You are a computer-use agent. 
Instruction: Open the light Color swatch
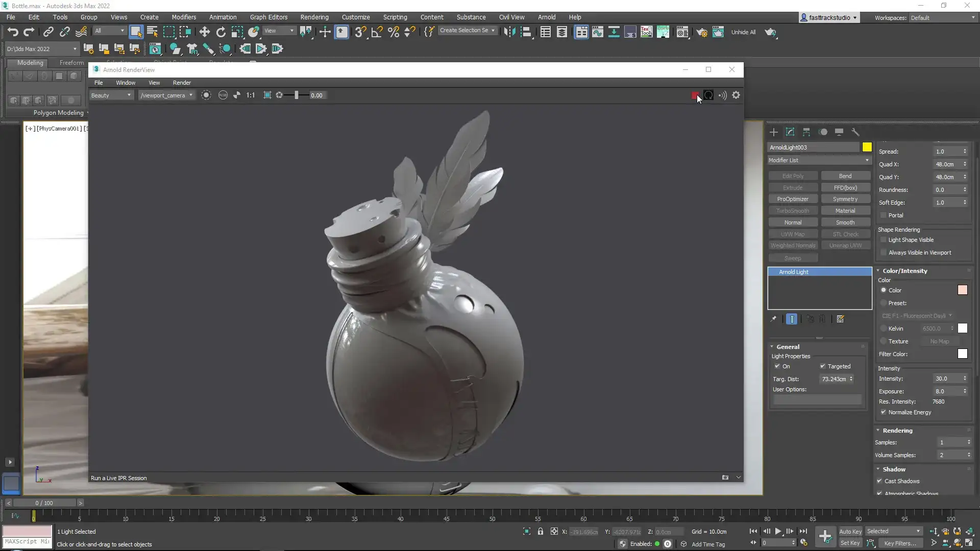tap(963, 290)
